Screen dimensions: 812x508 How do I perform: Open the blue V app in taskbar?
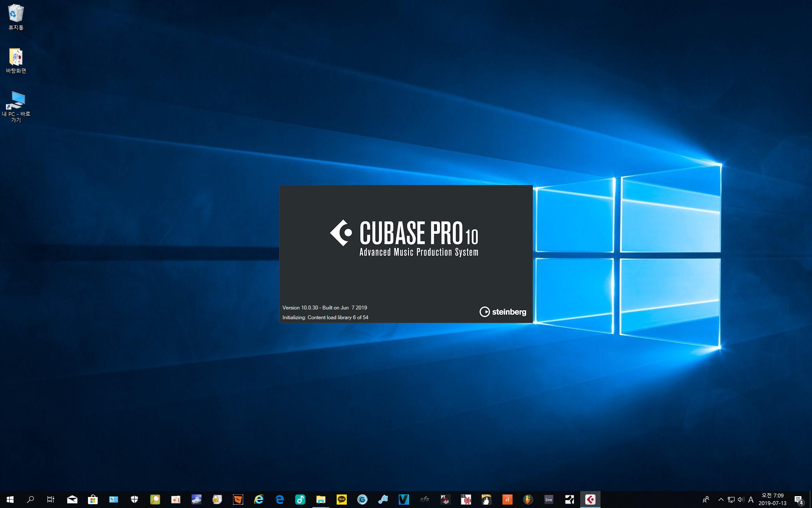(x=404, y=500)
